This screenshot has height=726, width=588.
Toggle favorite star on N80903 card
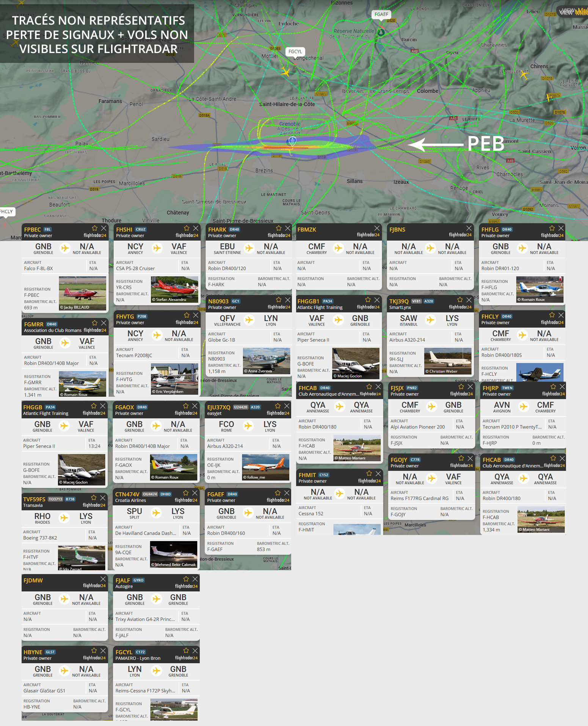click(x=279, y=300)
